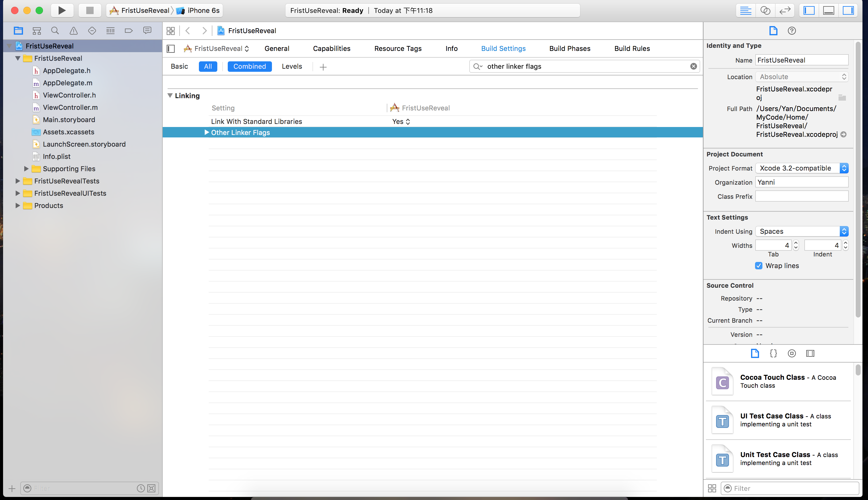Select the FristUseReveal scheme
Image resolution: width=868 pixels, height=500 pixels.
[140, 10]
